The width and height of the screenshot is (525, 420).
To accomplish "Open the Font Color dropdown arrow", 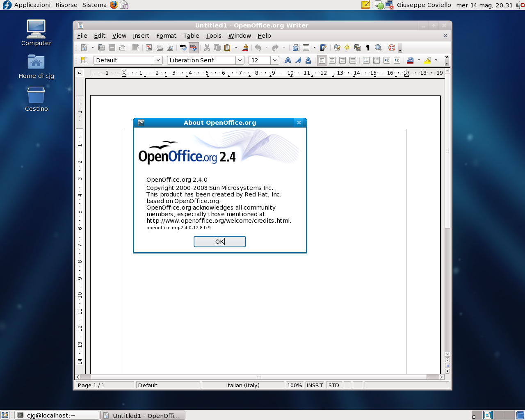I will pos(419,60).
